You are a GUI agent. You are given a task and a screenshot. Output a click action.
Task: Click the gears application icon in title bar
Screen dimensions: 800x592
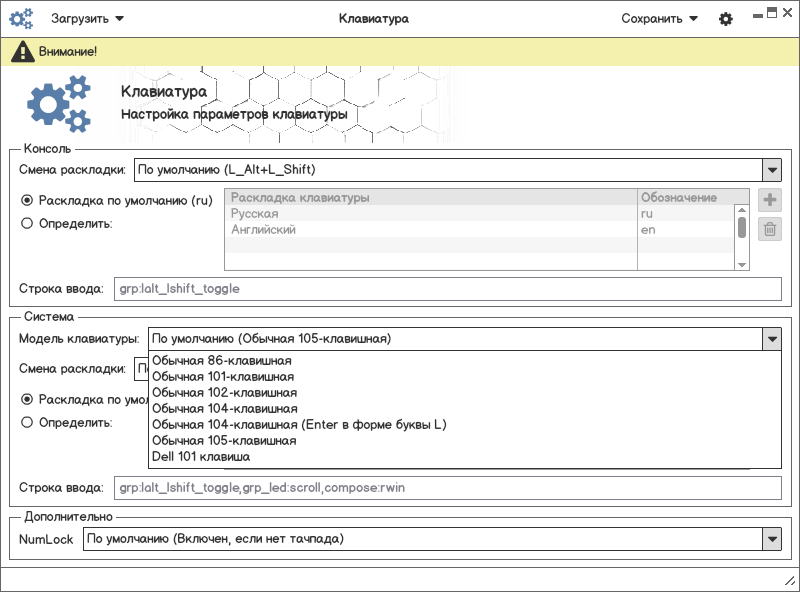21,18
